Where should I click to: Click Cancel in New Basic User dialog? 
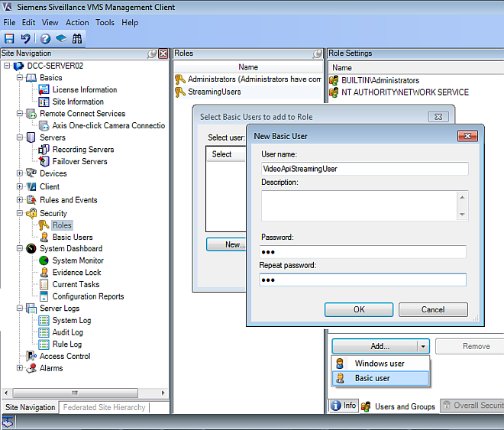(433, 309)
